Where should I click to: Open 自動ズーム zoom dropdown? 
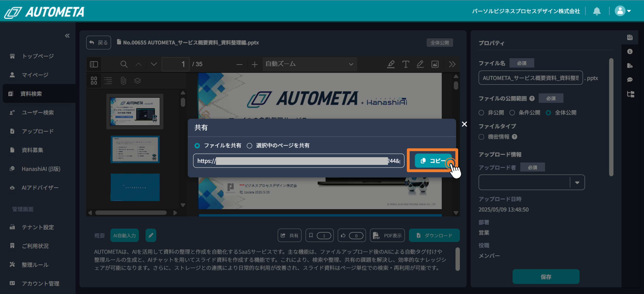(x=310, y=64)
